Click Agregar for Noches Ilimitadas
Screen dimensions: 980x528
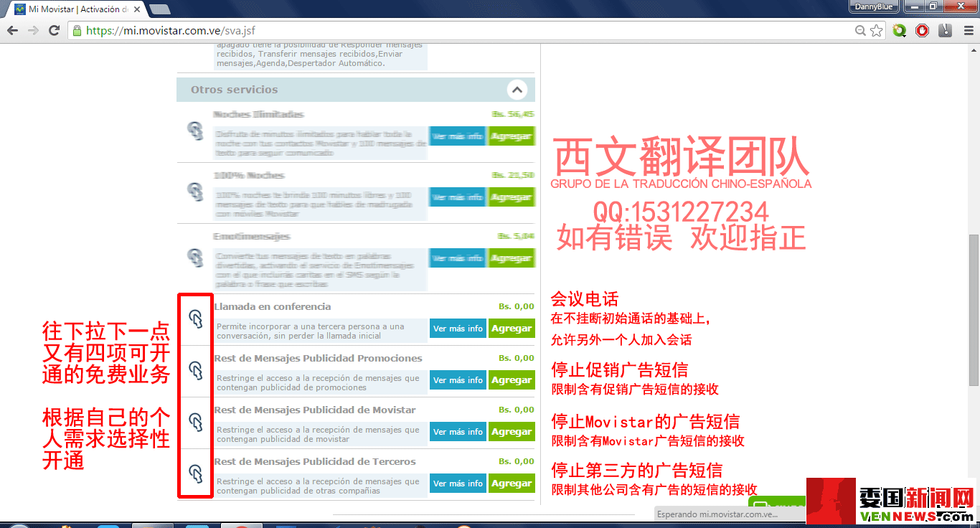pos(512,136)
